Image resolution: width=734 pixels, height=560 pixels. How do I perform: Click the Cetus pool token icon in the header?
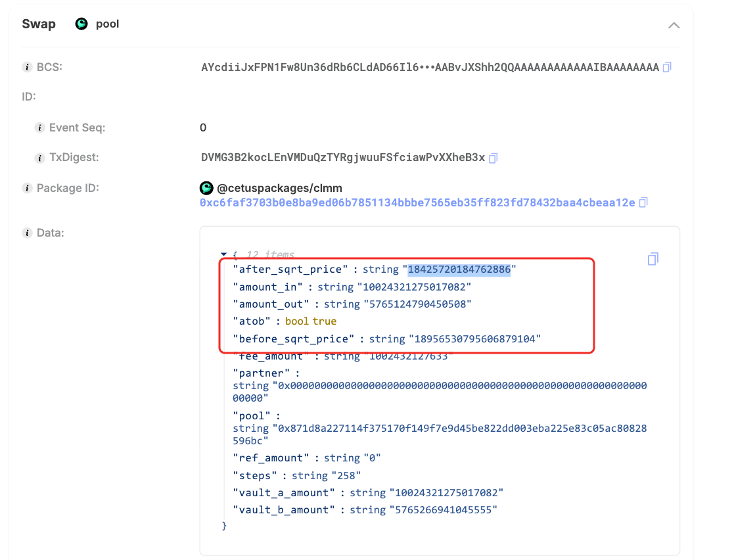point(81,24)
